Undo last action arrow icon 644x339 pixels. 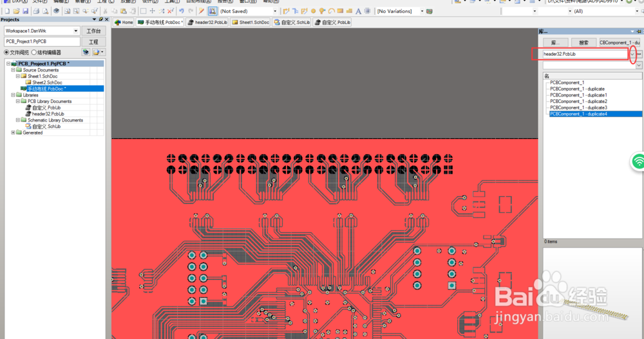(x=181, y=11)
